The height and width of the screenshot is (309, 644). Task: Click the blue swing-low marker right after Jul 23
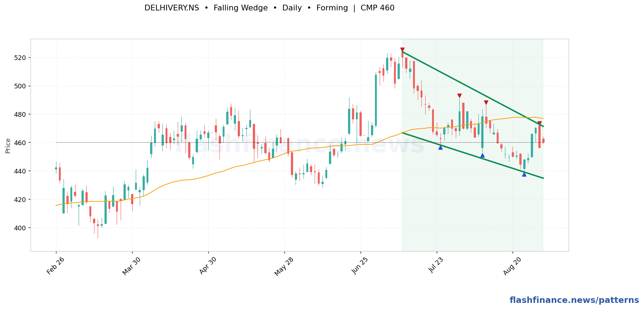point(440,147)
